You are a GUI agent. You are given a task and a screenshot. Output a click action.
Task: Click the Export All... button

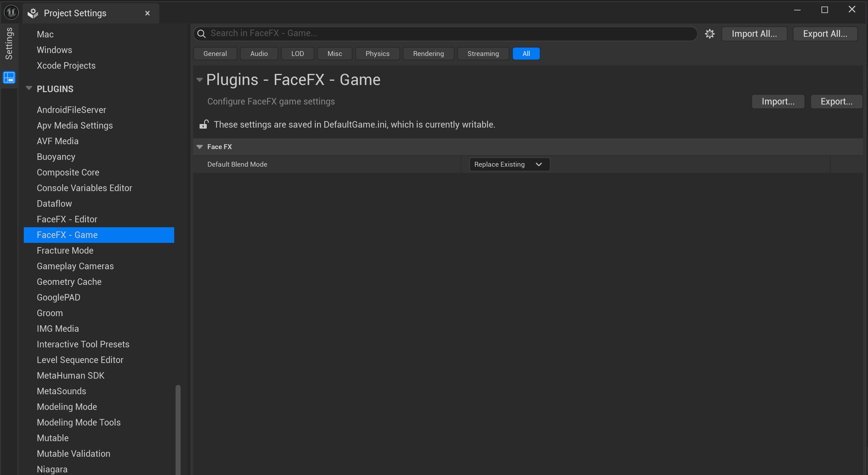tap(825, 34)
